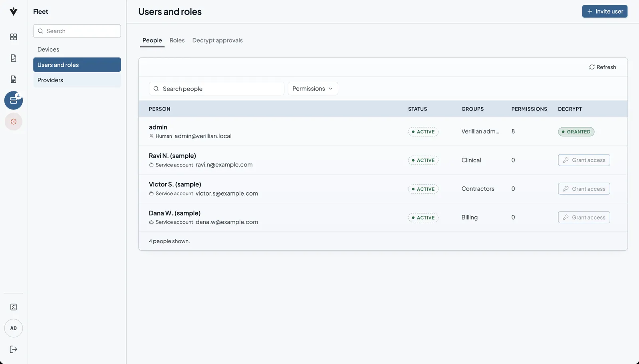Screen dimensions: 639x364
Task: Grant access to Dana W.
Action: click(584, 218)
